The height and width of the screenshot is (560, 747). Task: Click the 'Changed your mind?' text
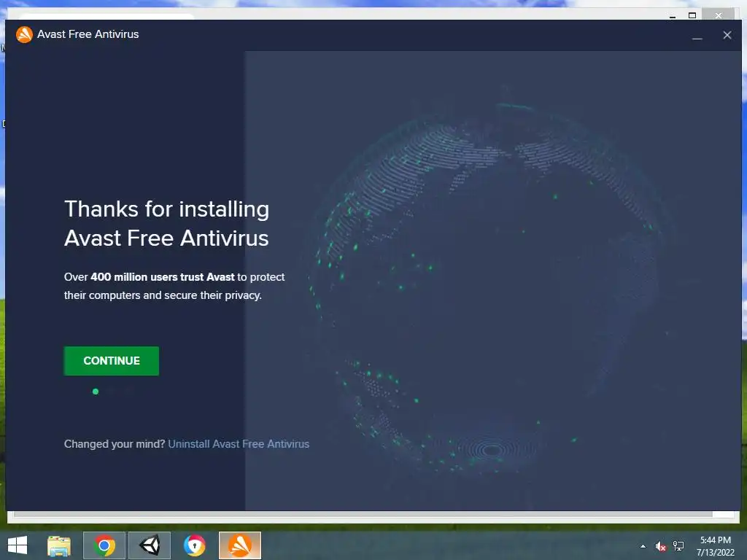click(x=115, y=444)
